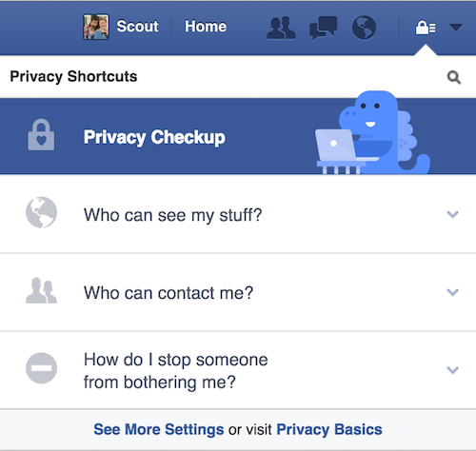Open the Friend Requests icon
Viewport: 476px width, 451px height.
point(281,28)
